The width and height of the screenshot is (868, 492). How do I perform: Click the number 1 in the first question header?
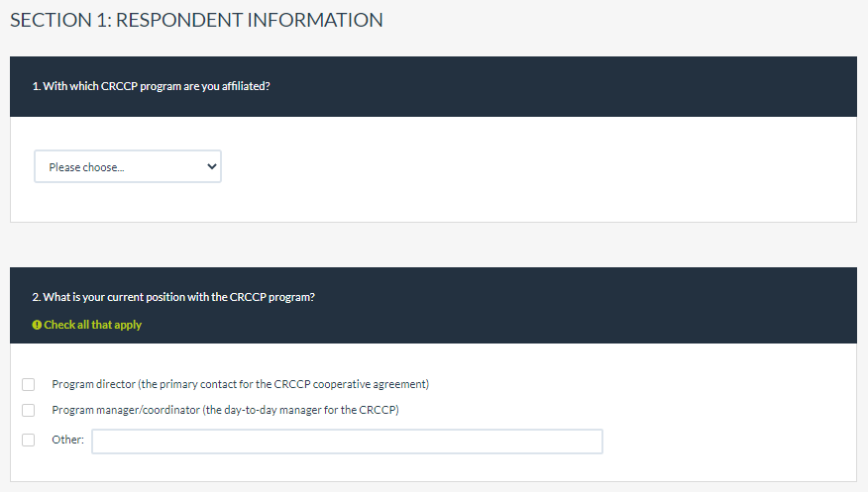pyautogui.click(x=36, y=86)
